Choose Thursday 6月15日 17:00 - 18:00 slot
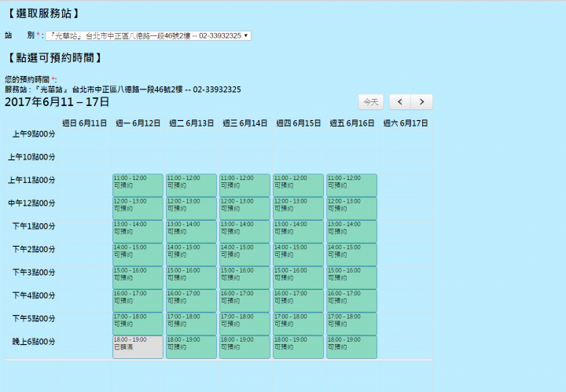This screenshot has width=566, height=392. pyautogui.click(x=298, y=324)
